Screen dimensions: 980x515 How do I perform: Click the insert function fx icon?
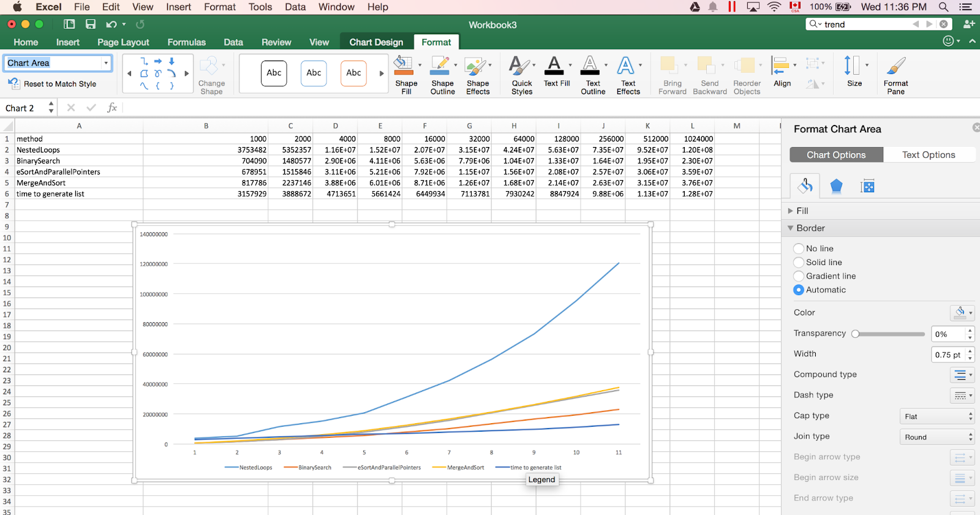click(112, 108)
